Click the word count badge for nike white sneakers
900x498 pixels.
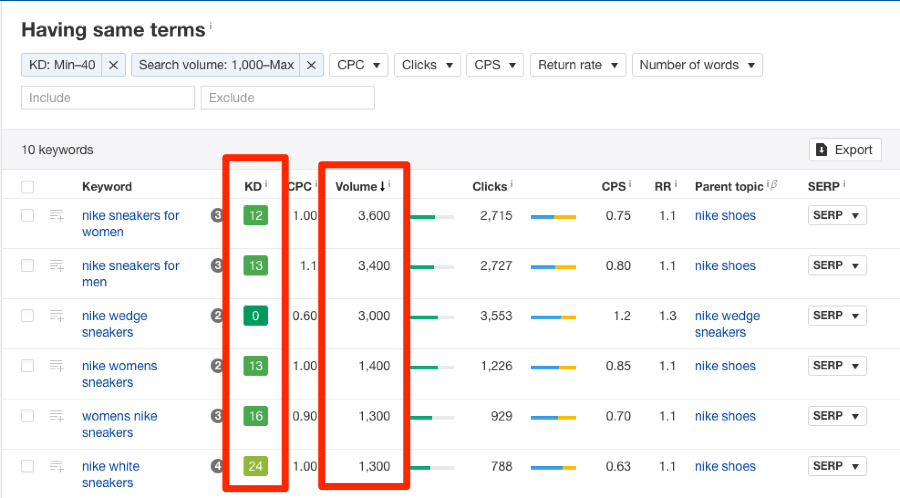(217, 466)
